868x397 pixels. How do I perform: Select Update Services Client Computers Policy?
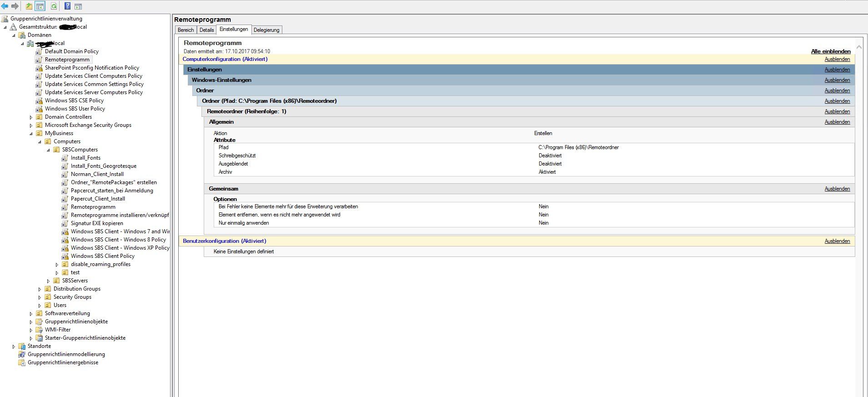(94, 76)
